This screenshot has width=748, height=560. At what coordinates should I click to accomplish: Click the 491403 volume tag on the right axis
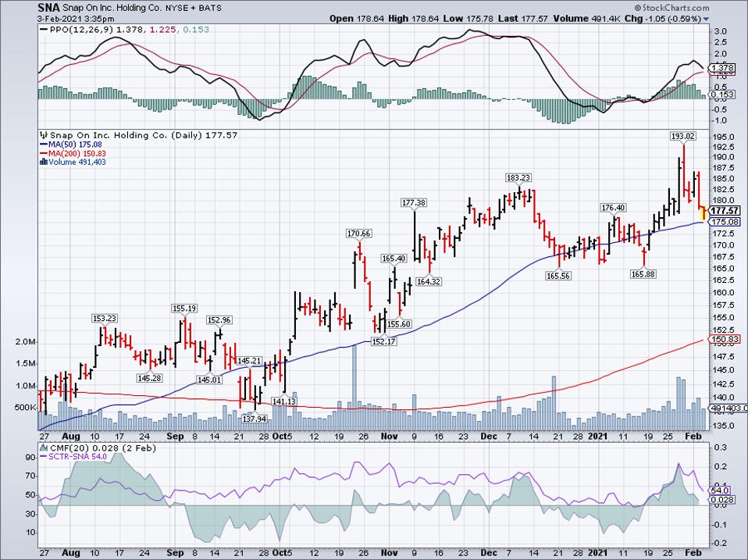click(728, 408)
